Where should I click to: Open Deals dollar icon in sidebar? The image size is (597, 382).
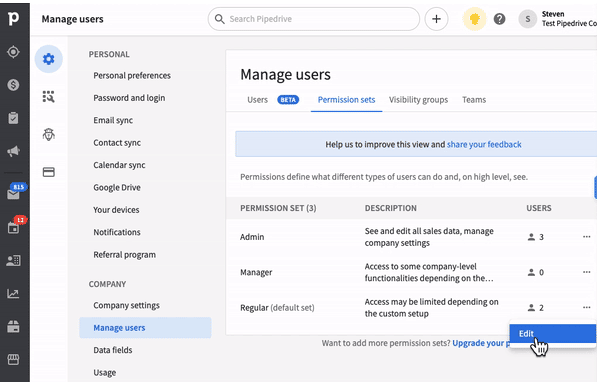pos(13,85)
